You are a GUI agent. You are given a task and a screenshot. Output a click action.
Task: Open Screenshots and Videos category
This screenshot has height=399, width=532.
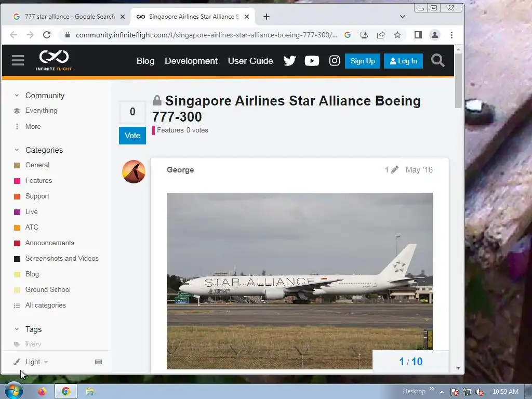coord(62,259)
